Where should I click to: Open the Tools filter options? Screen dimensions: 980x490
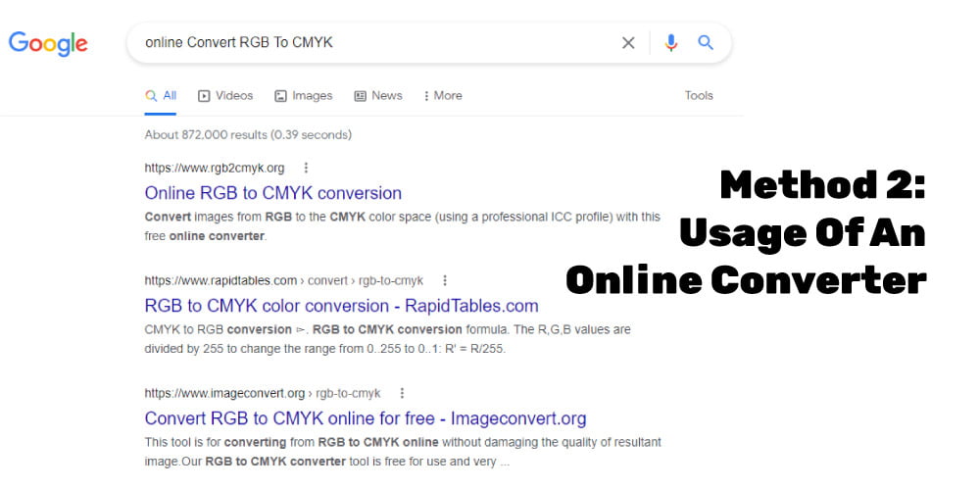[699, 96]
